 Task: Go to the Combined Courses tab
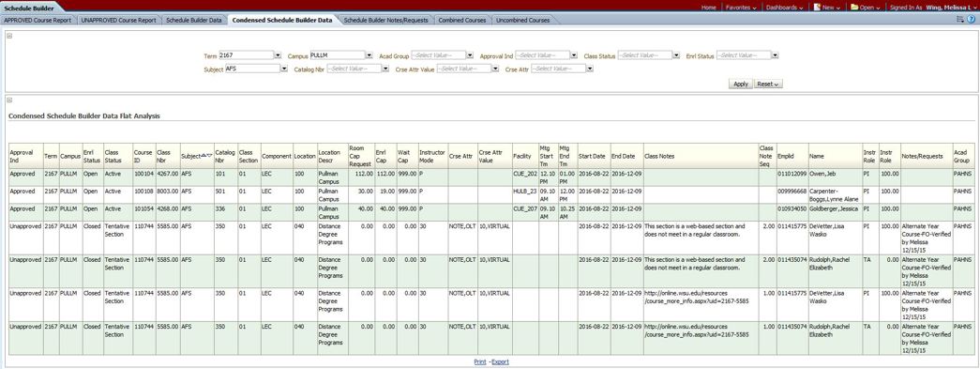[462, 20]
